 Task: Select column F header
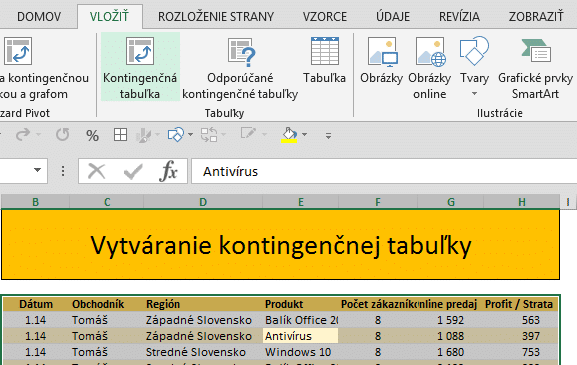(378, 202)
